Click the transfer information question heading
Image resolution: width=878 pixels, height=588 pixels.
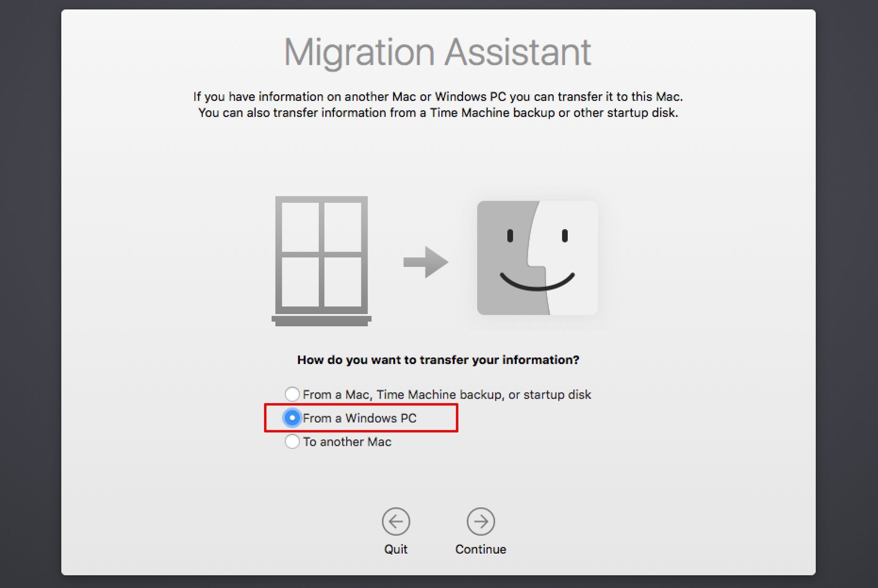point(439,360)
